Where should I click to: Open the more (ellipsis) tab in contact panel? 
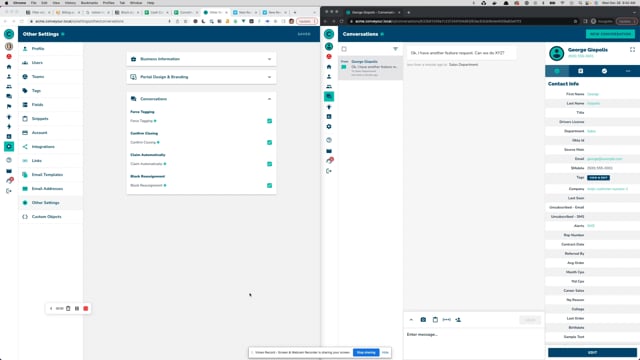[628, 71]
